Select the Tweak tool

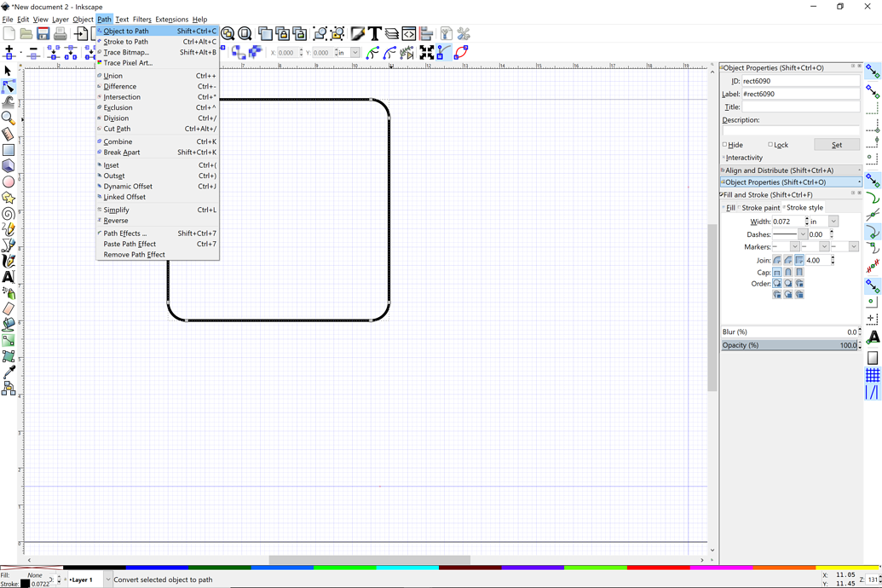(8, 102)
